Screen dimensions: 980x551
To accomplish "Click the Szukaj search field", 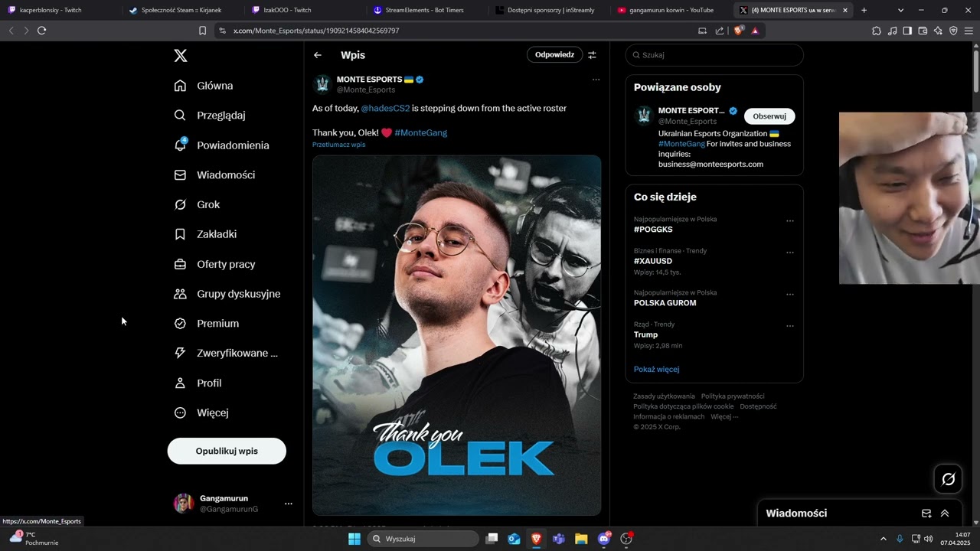I will pos(714,55).
